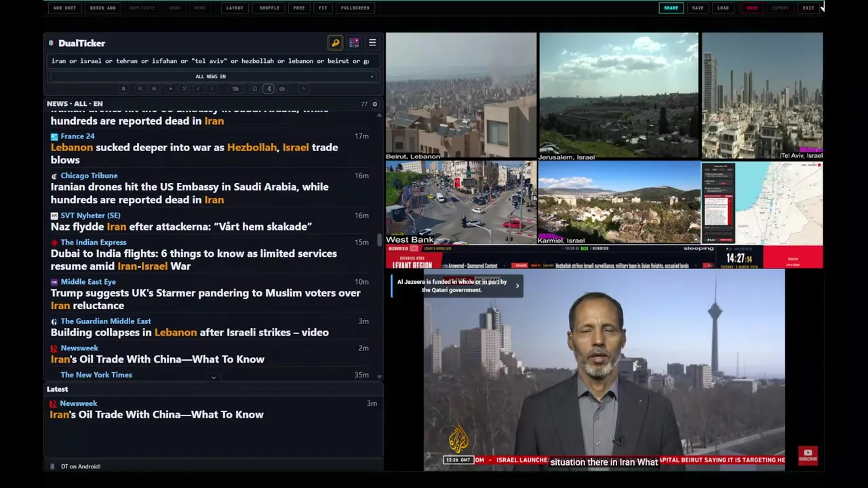This screenshot has width=868, height=488.
Task: Toggle the highlighted sound icon in ticker toolbar
Action: 269,89
